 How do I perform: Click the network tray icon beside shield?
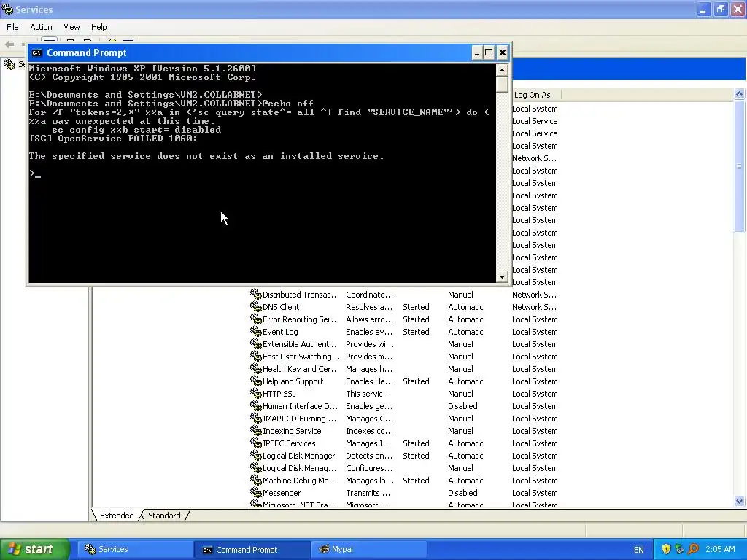(679, 549)
